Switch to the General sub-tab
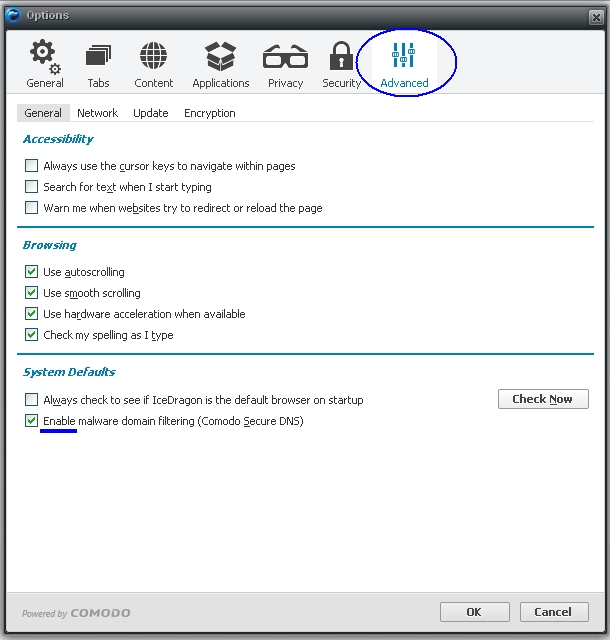Screen dimensions: 610x640 click(x=43, y=113)
